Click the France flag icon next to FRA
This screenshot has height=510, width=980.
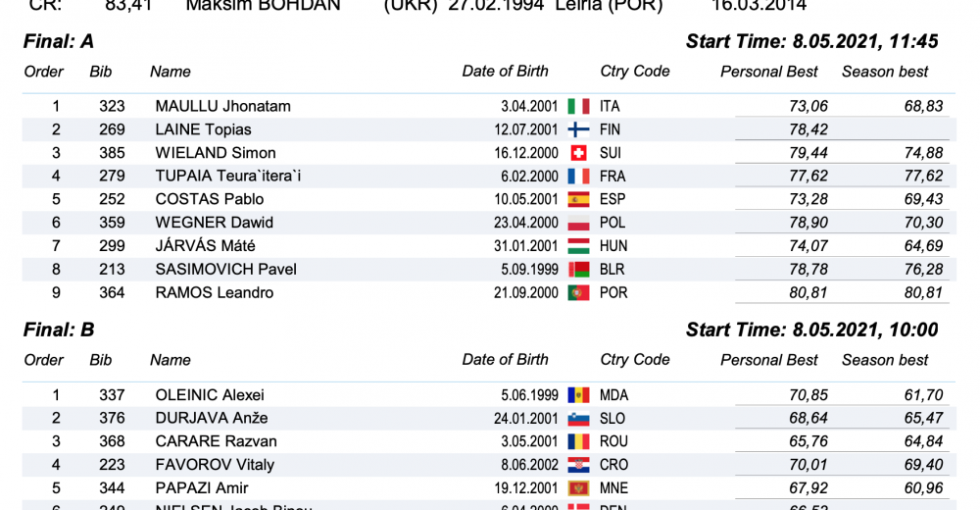pyautogui.click(x=578, y=177)
